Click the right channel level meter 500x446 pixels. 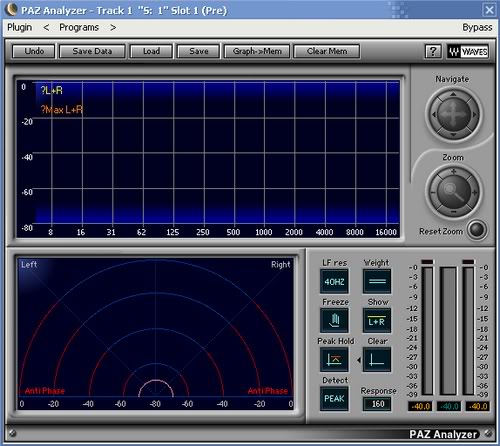click(468, 330)
